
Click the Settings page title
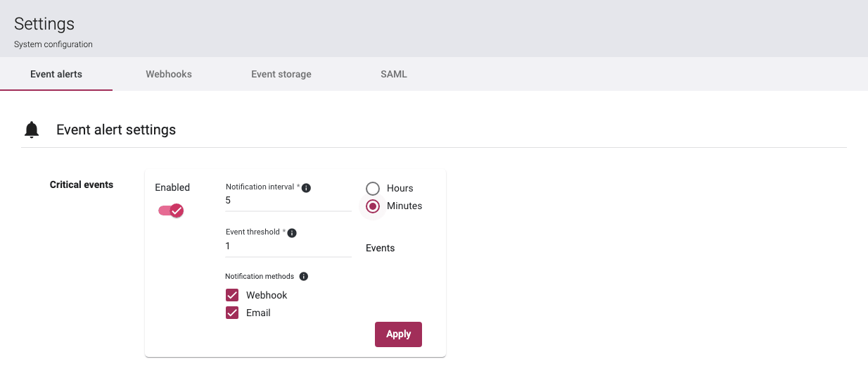(x=44, y=24)
